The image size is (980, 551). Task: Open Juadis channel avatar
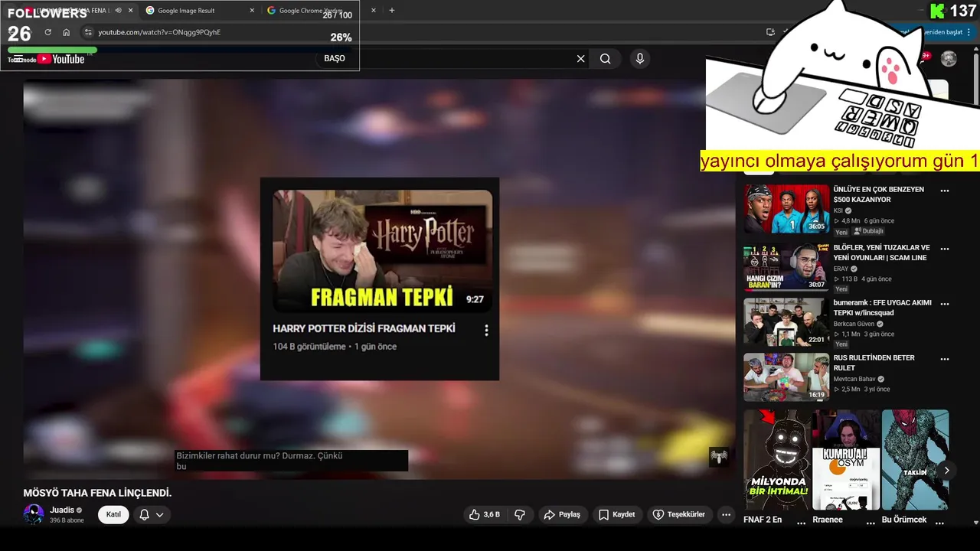click(34, 514)
